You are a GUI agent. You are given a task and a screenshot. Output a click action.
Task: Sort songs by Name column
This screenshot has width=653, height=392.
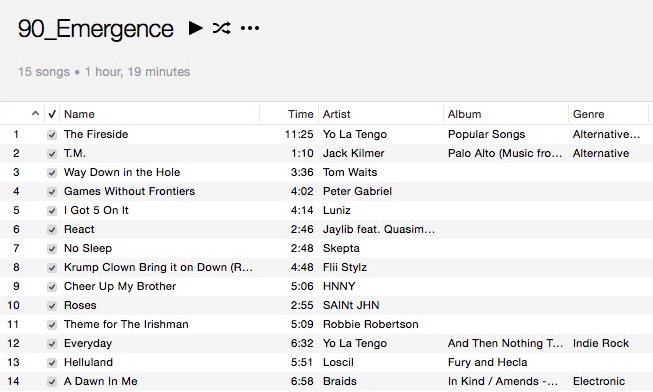point(79,114)
